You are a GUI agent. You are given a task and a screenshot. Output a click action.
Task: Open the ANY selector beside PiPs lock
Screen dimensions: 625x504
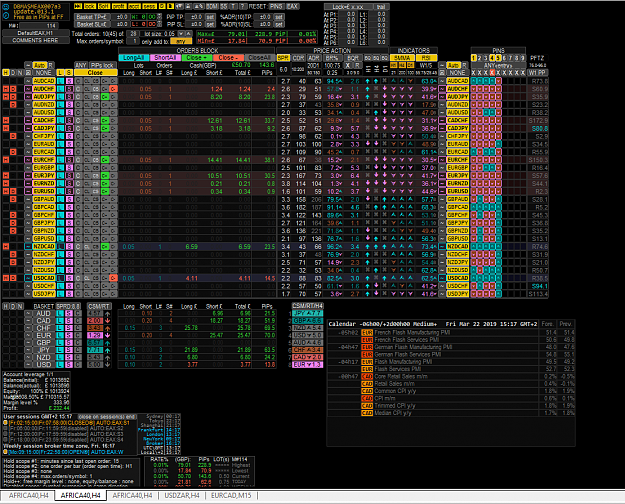(81, 65)
